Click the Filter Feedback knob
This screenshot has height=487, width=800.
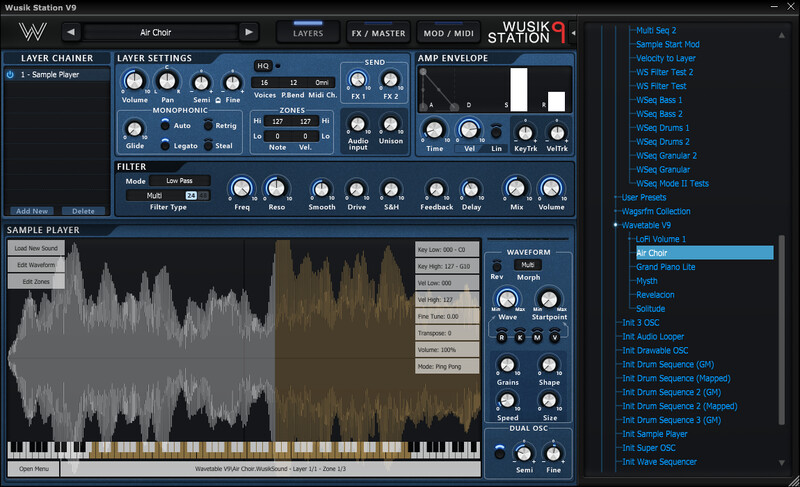point(436,190)
